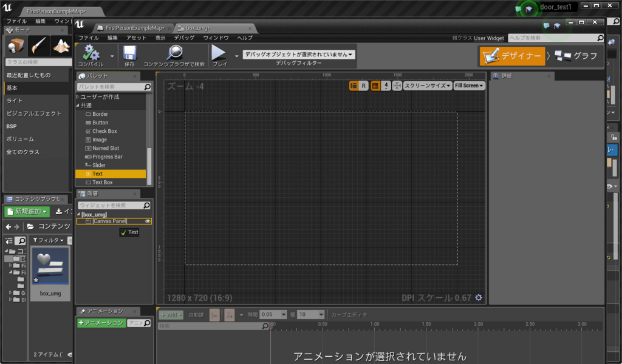Click the sources panel toggle icon
Viewport: 622px width, 364px height.
point(9,240)
